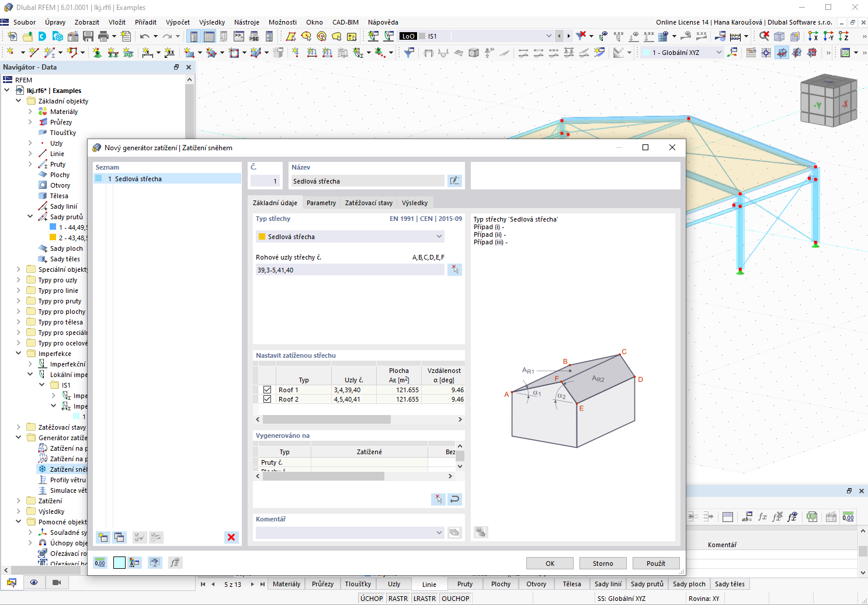Expand the Materiály tree node
Image resolution: width=868 pixels, height=605 pixels.
pos(30,112)
